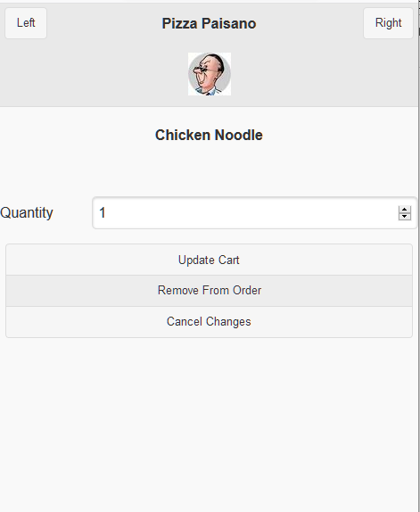Click the Quantity label text
The width and height of the screenshot is (420, 512).
(x=27, y=213)
